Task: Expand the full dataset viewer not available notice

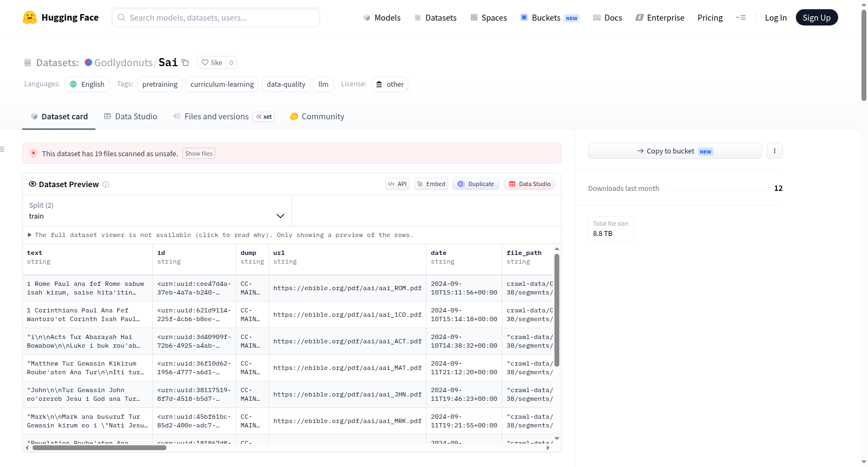Action: (220, 235)
